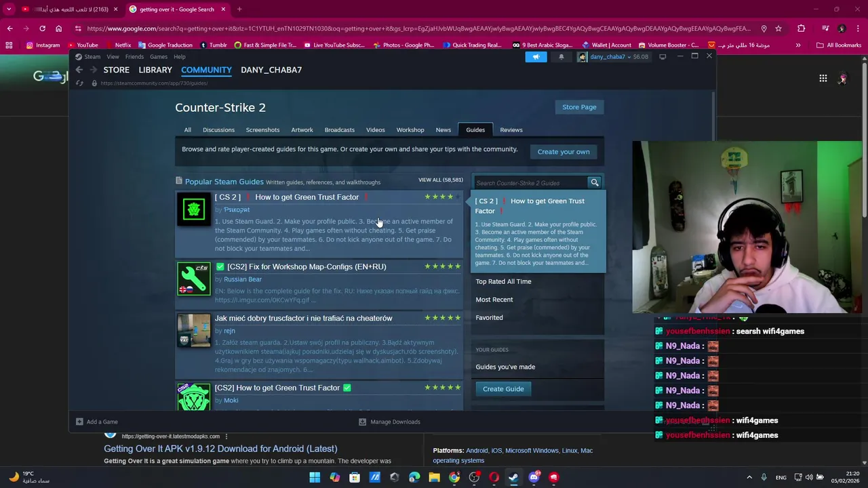Switch to the Artwork tab
This screenshot has width=868, height=488.
[x=302, y=129]
